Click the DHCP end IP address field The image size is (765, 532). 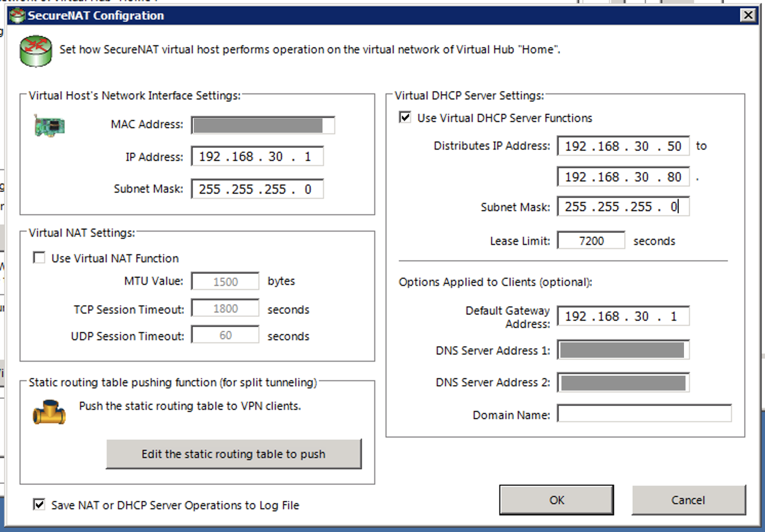click(622, 177)
